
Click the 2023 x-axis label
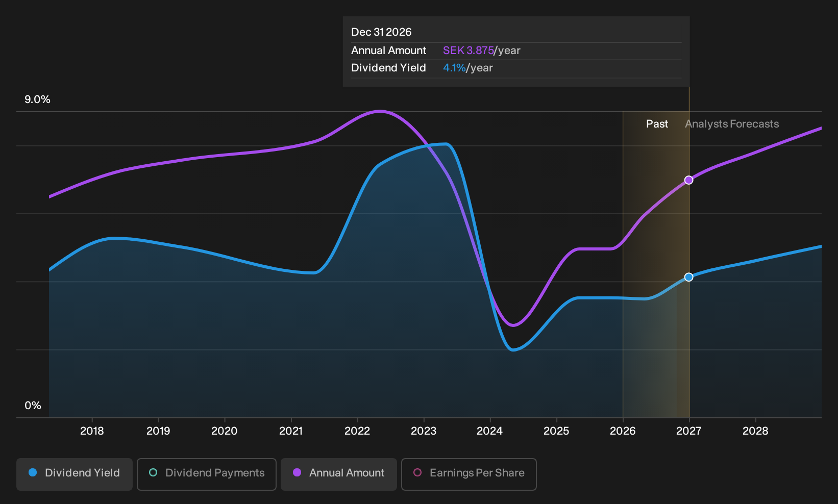point(424,431)
